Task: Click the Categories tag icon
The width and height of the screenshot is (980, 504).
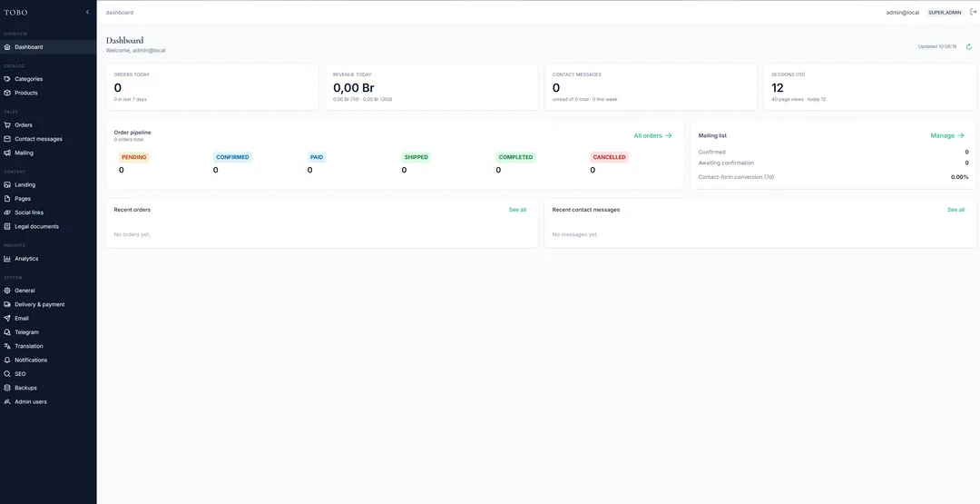Action: pos(7,79)
